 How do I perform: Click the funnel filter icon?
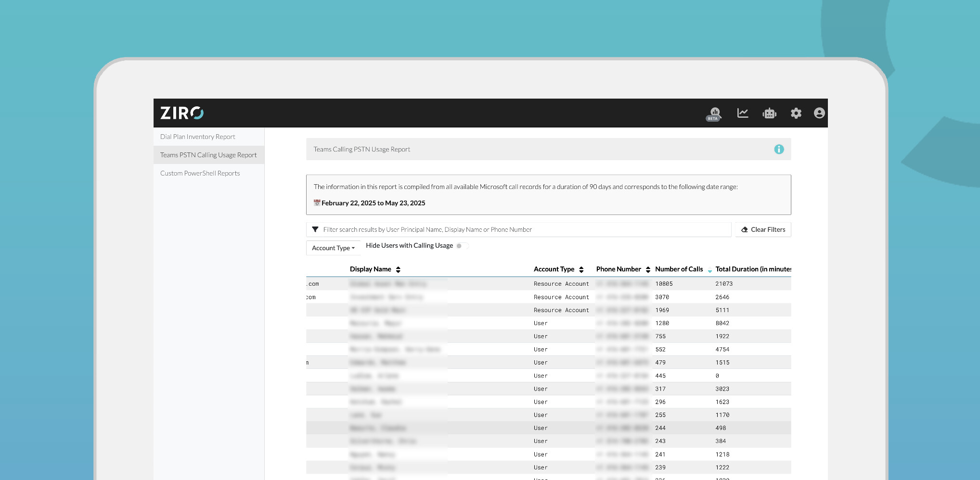315,229
